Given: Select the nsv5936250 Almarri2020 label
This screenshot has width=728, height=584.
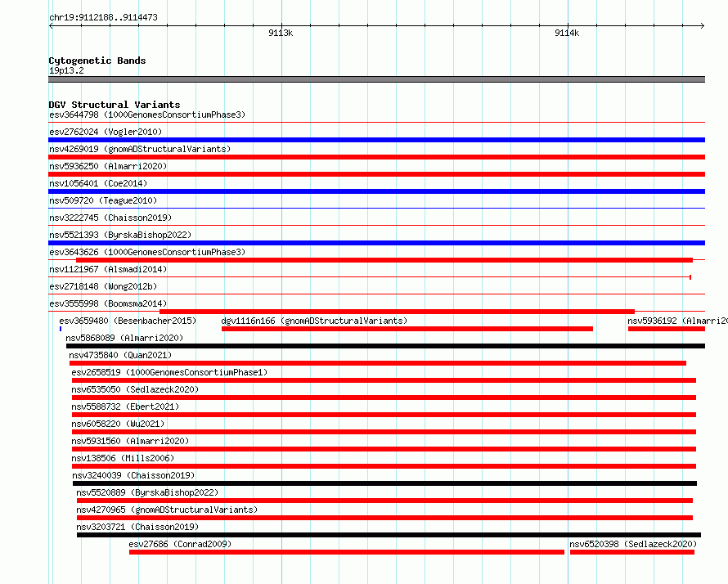Looking at the screenshot, I should 108,166.
